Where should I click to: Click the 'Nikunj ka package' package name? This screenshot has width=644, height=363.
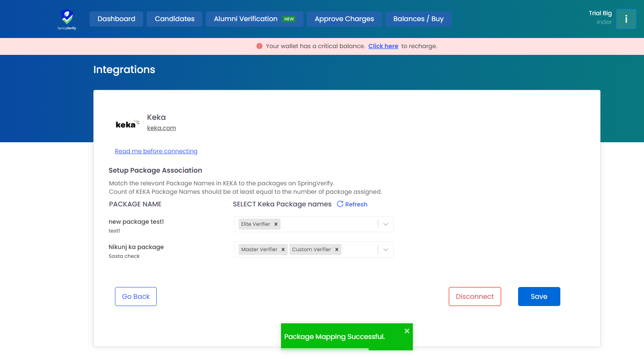click(x=136, y=247)
